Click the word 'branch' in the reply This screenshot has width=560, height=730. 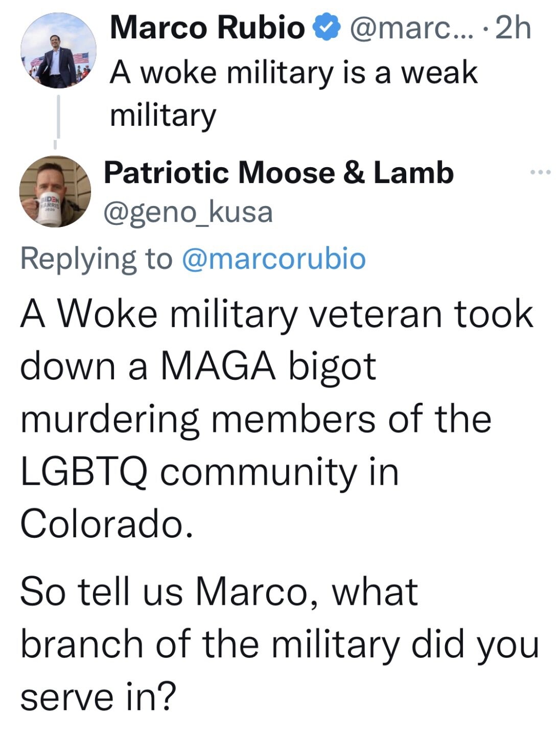click(x=82, y=644)
